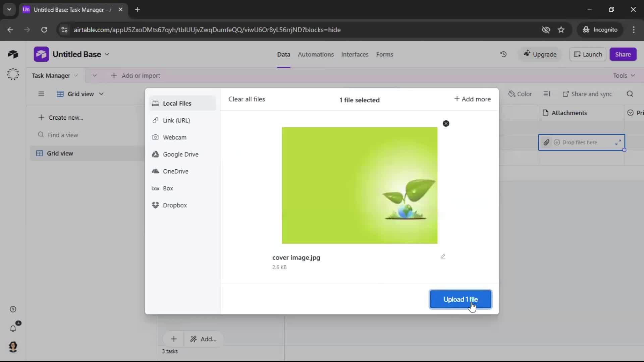Click Add or import table
Viewport: 644px width, 362px height.
pos(136,76)
